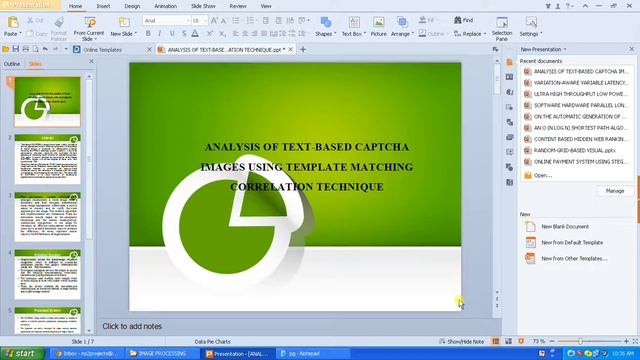Insert a Picture
Image resolution: width=640 pixels, height=360 pixels.
[x=378, y=27]
